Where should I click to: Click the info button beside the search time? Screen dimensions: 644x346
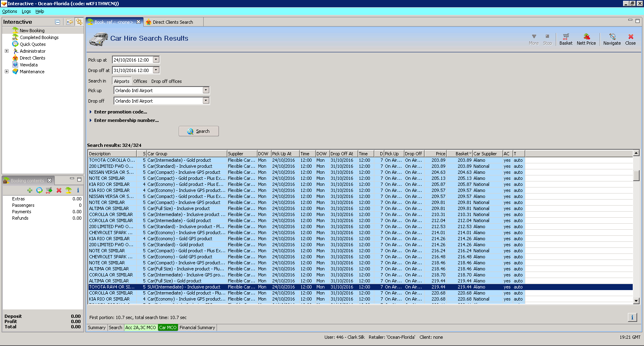[x=632, y=317]
